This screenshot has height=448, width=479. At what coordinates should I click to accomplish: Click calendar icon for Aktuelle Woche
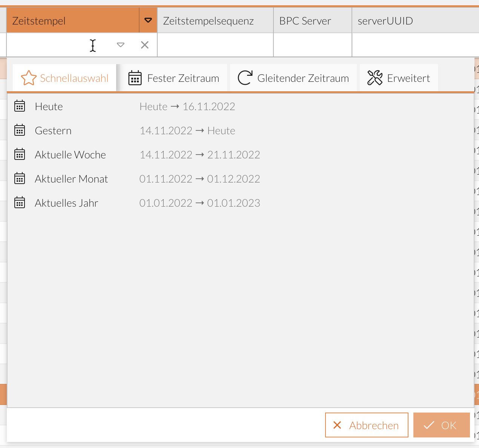pyautogui.click(x=20, y=155)
